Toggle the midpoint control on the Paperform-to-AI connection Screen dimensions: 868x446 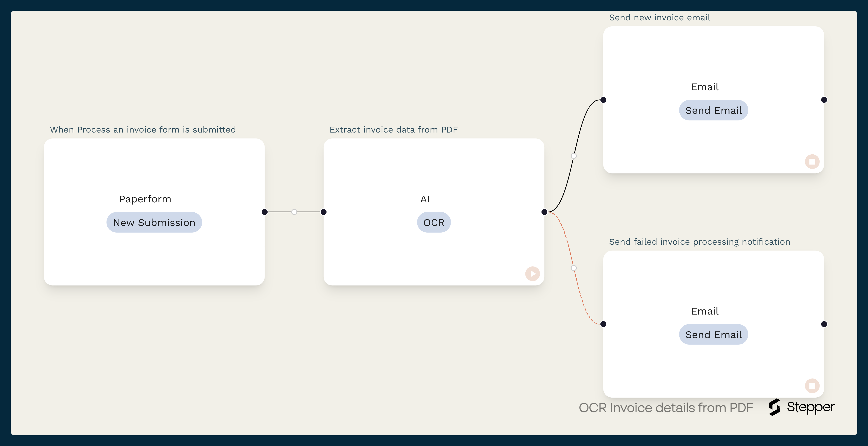pos(294,212)
